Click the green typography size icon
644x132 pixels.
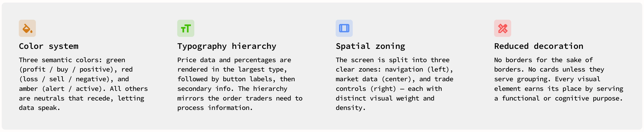186,28
